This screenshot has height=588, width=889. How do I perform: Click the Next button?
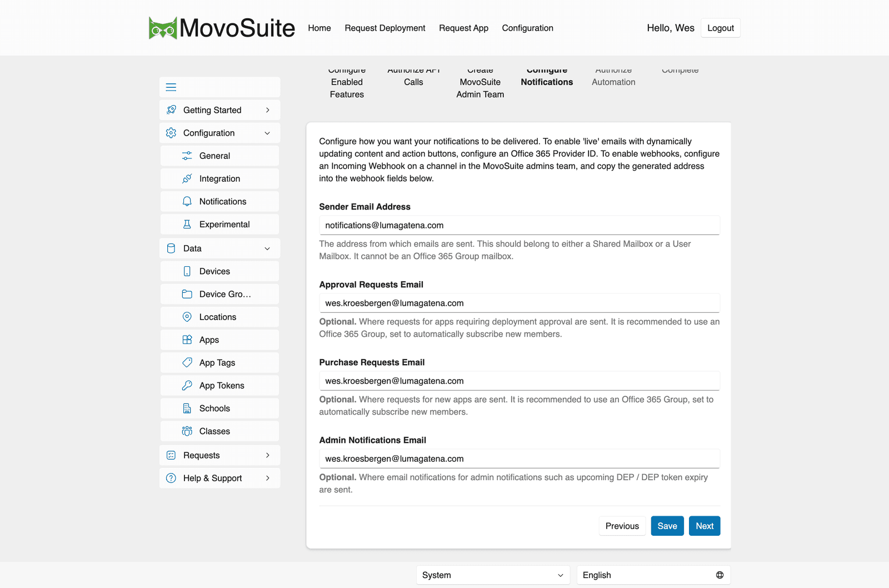(x=705, y=526)
